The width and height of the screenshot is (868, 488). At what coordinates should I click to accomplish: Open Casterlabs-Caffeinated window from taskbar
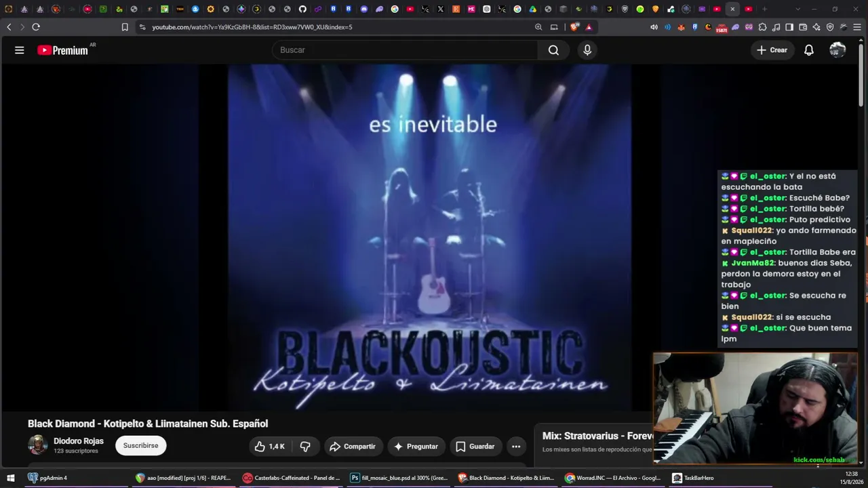click(291, 478)
